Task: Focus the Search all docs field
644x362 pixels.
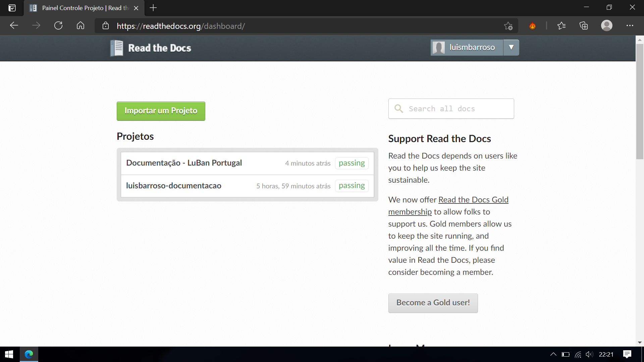Action: pyautogui.click(x=451, y=109)
